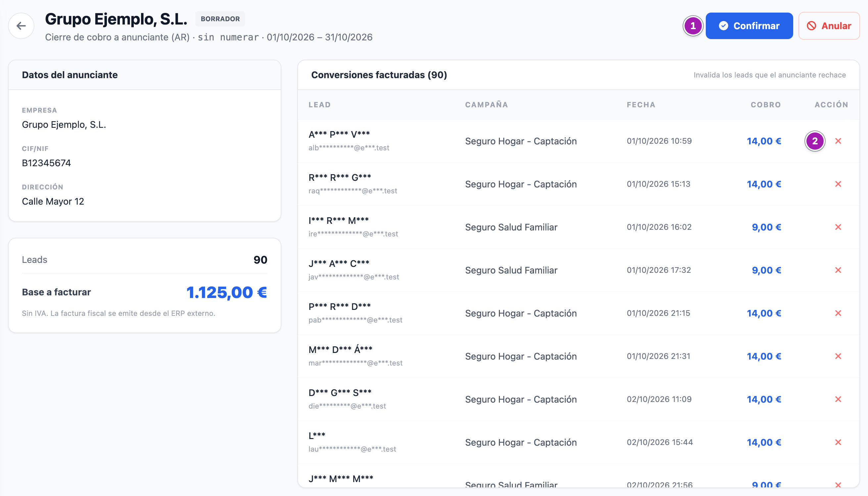Invalidate the L*** lead row

(x=838, y=442)
